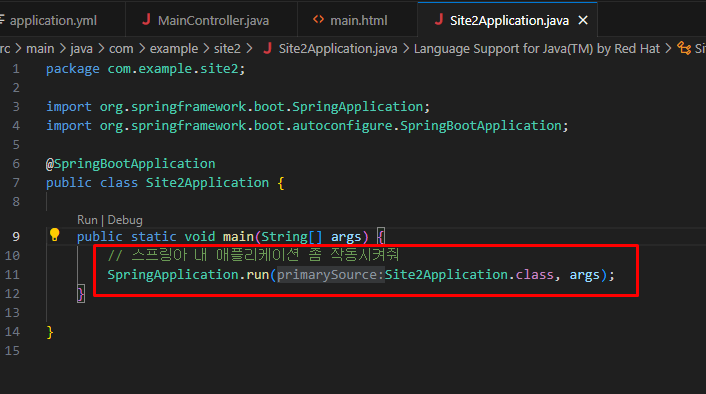706x394 pixels.
Task: Open the Site2Application.java breadcrumb
Action: [x=338, y=49]
